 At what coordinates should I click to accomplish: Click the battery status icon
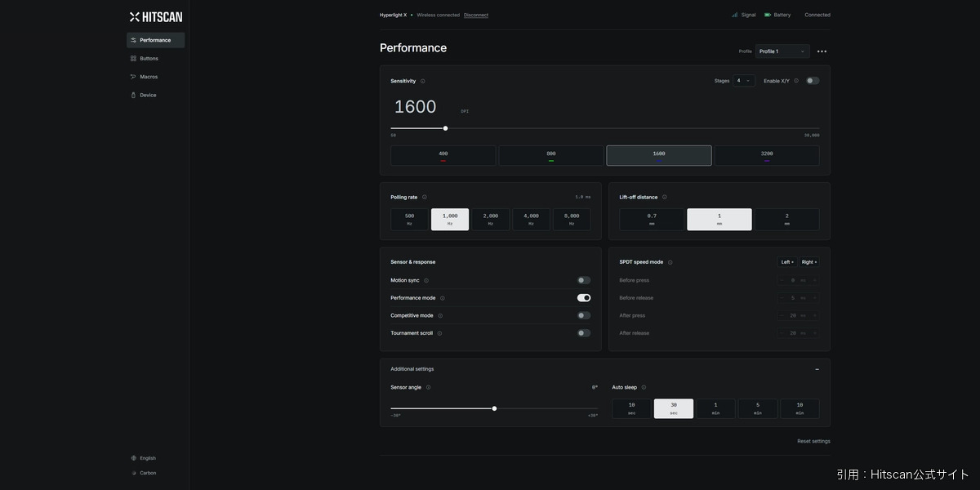coord(768,15)
